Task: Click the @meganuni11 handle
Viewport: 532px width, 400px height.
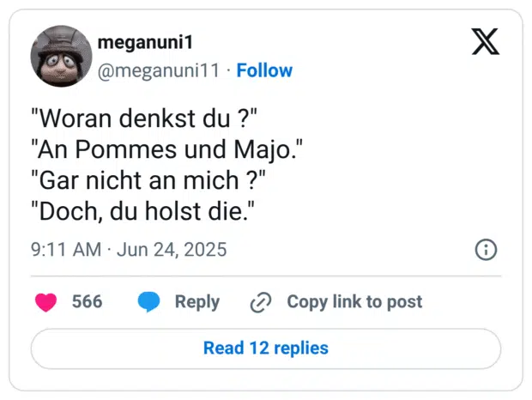Action: click(x=159, y=70)
